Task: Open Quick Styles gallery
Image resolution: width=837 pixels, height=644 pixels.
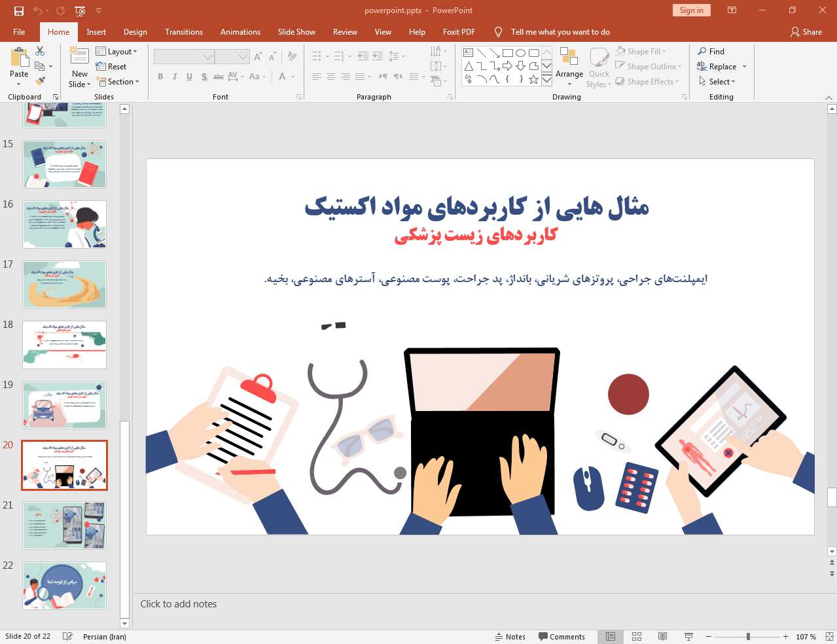Action: click(x=599, y=67)
